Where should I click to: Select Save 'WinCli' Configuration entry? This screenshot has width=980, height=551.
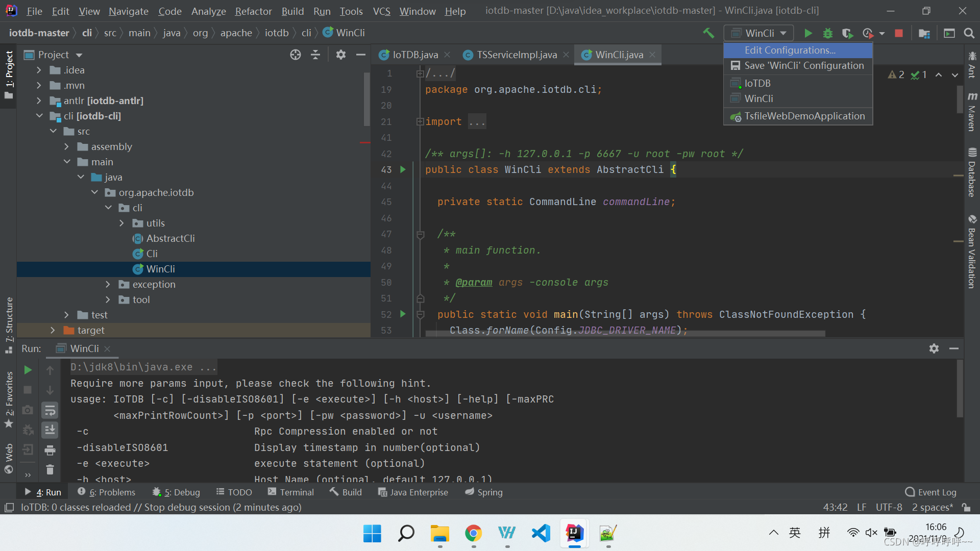(798, 65)
